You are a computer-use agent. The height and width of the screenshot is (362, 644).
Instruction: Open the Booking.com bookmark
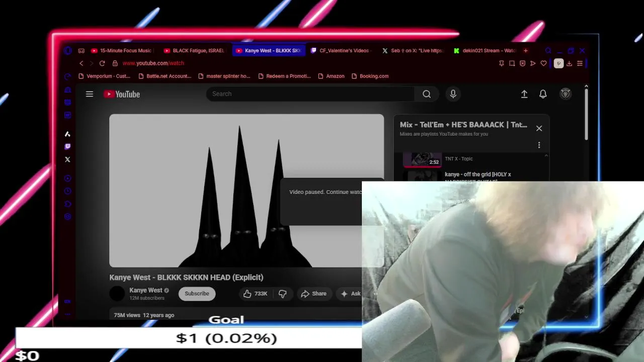pyautogui.click(x=370, y=76)
